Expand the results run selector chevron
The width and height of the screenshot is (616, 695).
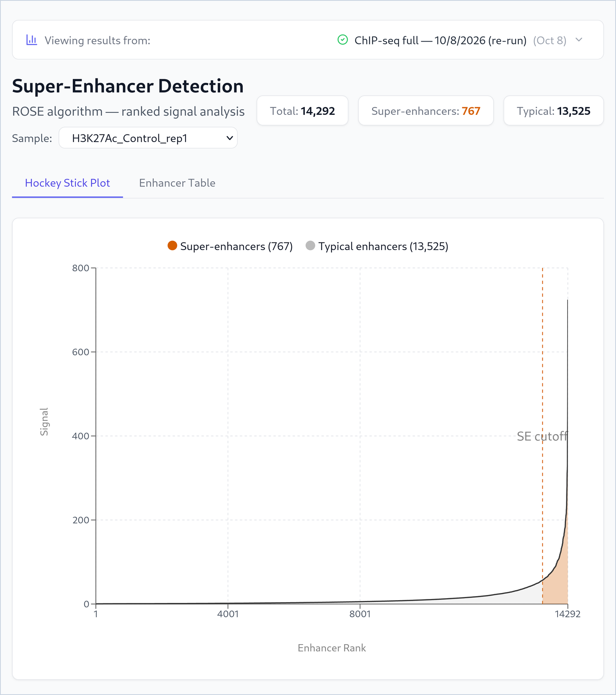coord(579,40)
